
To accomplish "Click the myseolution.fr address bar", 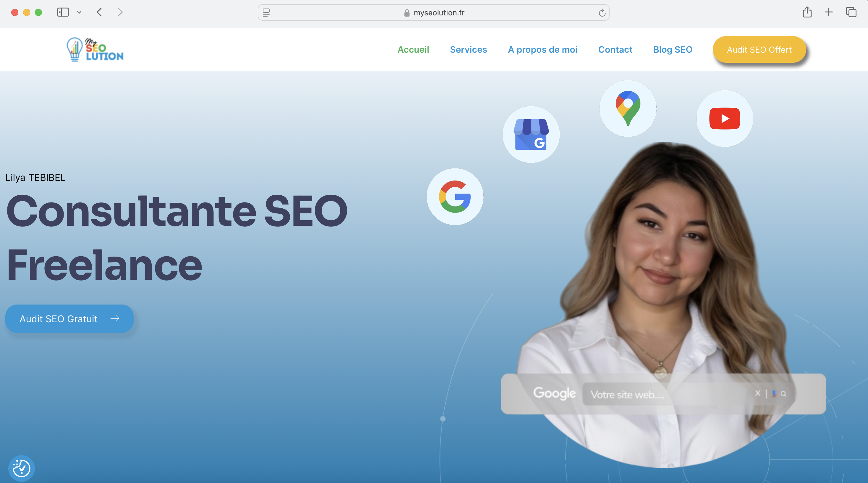I will (439, 12).
